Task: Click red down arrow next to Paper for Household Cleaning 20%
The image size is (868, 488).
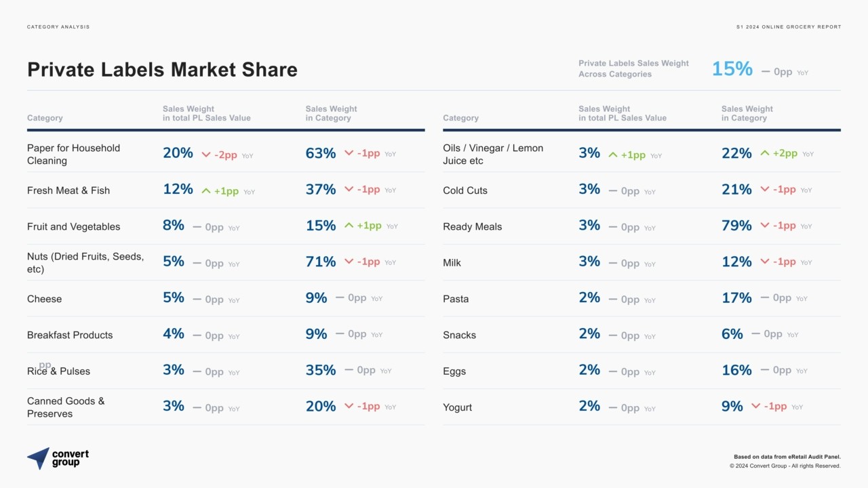Action: (x=206, y=155)
